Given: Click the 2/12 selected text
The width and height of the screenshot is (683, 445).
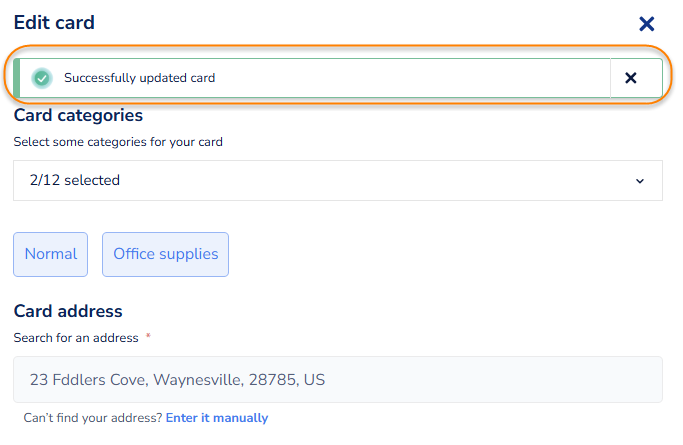Looking at the screenshot, I should point(75,181).
